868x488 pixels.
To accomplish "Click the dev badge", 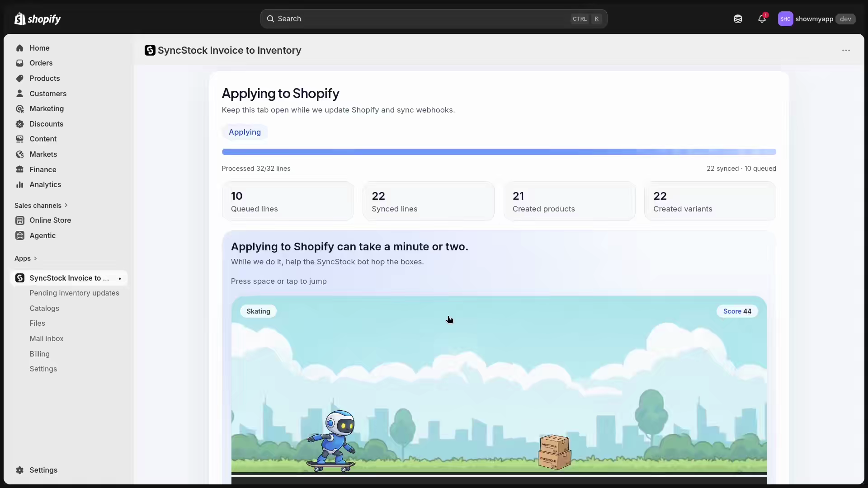I will pyautogui.click(x=845, y=19).
